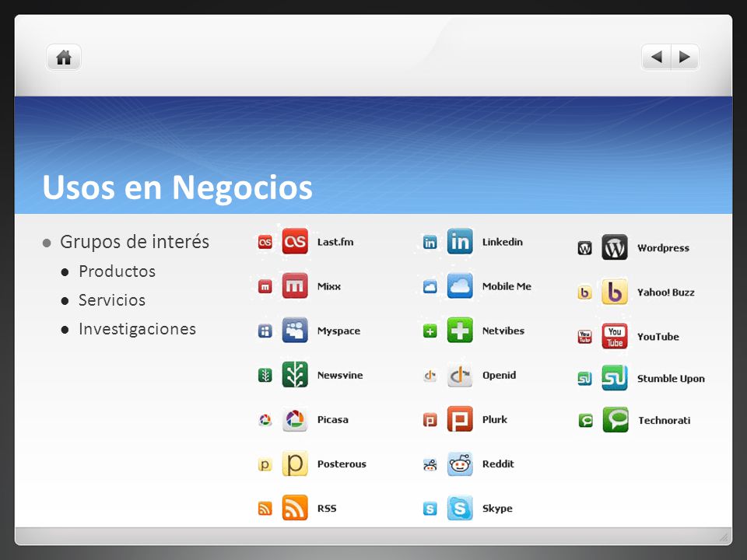747x560 pixels.
Task: Click the Picasa label text
Action: 332,419
